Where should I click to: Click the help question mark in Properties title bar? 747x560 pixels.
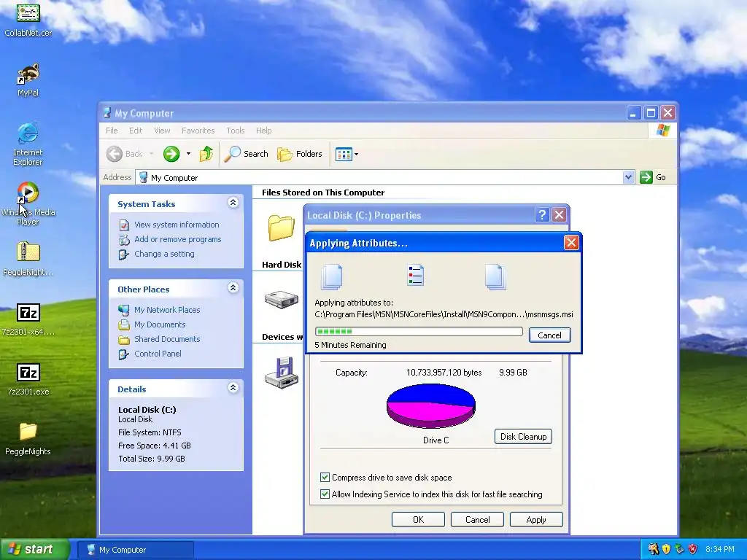542,215
